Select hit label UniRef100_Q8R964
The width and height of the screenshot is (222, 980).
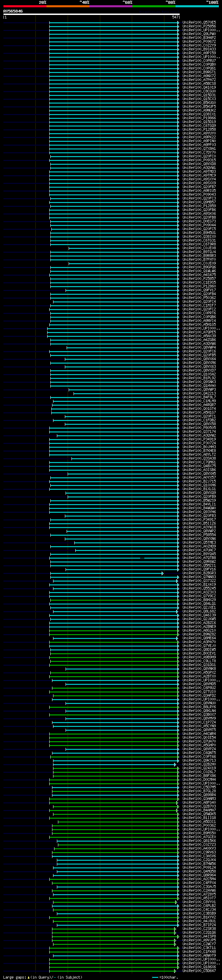point(199,875)
